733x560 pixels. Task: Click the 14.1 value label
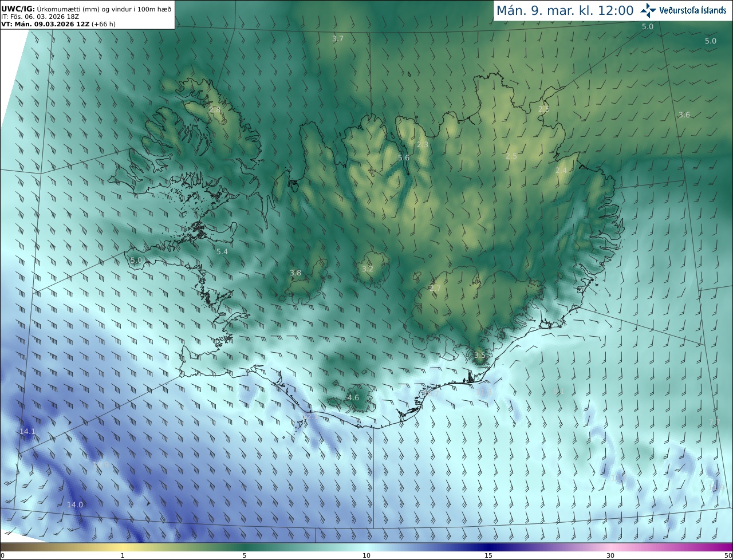[x=27, y=432]
